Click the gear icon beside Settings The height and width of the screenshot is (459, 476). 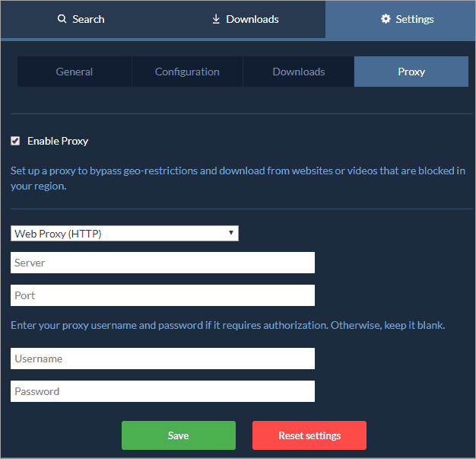point(386,19)
